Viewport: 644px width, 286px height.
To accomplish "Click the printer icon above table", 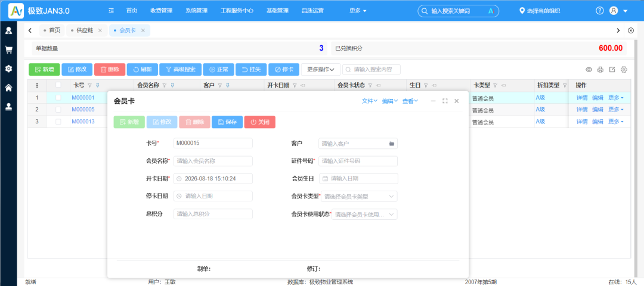I will [600, 70].
